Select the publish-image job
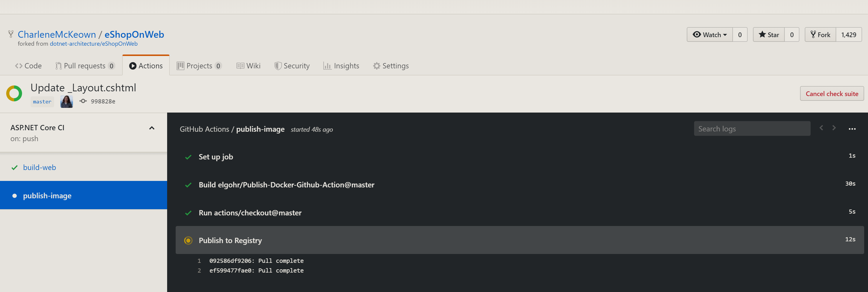The image size is (868, 292). [x=84, y=195]
